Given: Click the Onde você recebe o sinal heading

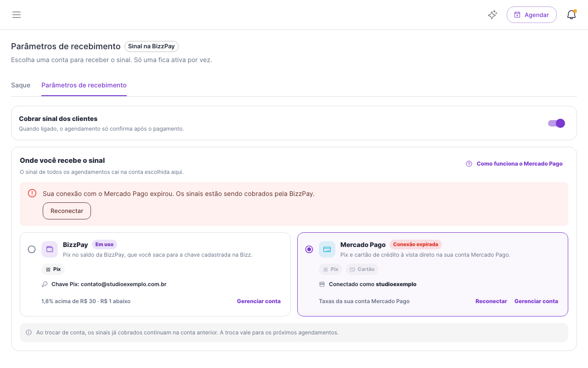Looking at the screenshot, I should [62, 161].
